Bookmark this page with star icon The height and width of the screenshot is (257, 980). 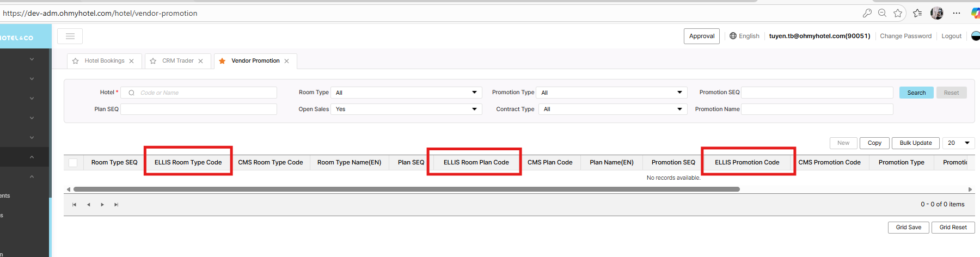coord(898,13)
